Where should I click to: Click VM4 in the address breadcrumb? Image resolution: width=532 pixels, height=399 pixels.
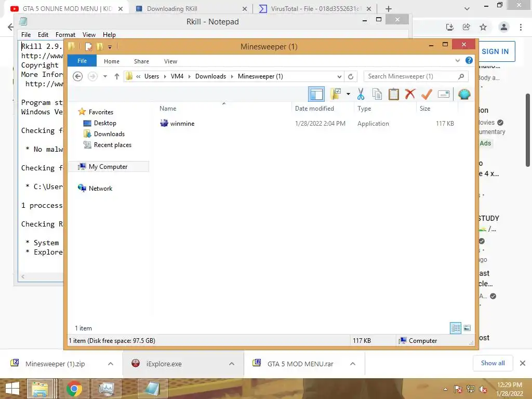pyautogui.click(x=177, y=76)
